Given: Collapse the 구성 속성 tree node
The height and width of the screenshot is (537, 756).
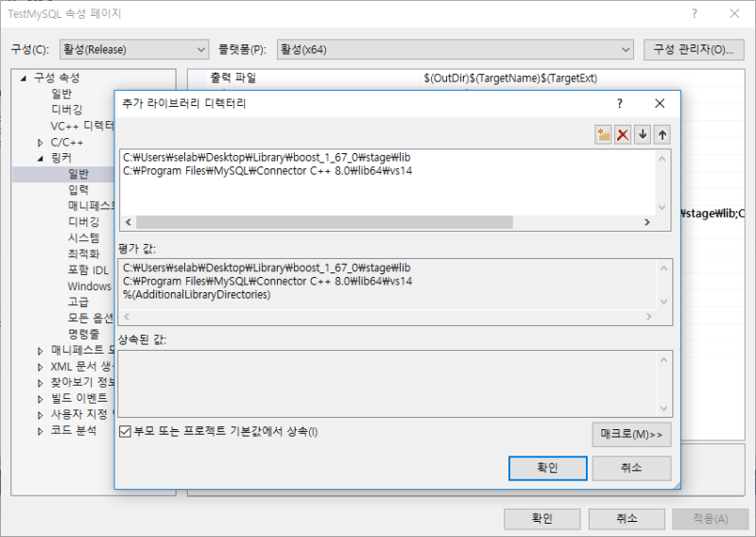Looking at the screenshot, I should (x=23, y=78).
